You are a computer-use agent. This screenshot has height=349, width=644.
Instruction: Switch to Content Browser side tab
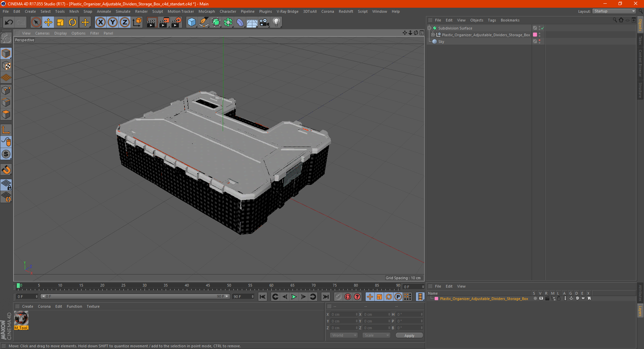pyautogui.click(x=640, y=63)
